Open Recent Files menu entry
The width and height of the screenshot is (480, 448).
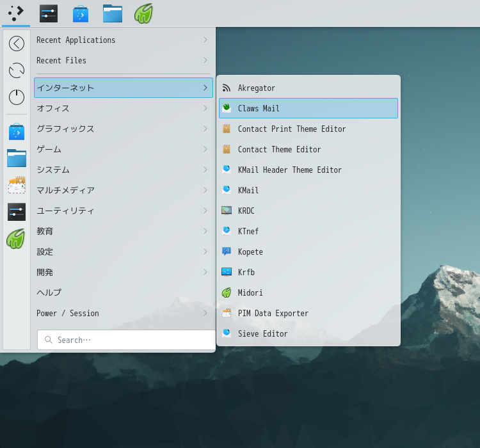[124, 60]
